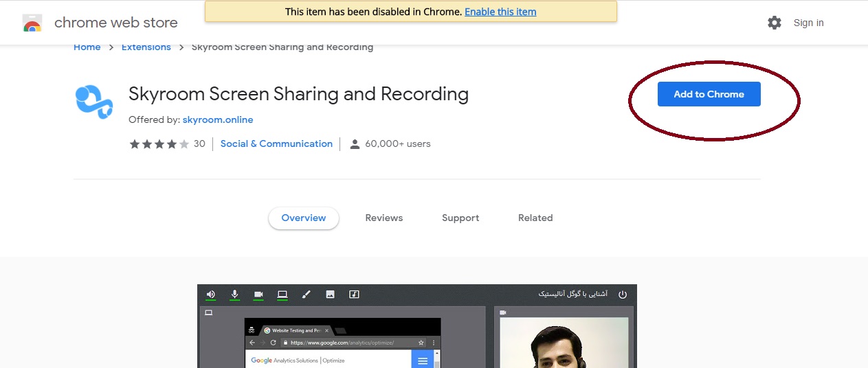This screenshot has width=868, height=368.
Task: Open the Extensions breadcrumb
Action: point(146,47)
